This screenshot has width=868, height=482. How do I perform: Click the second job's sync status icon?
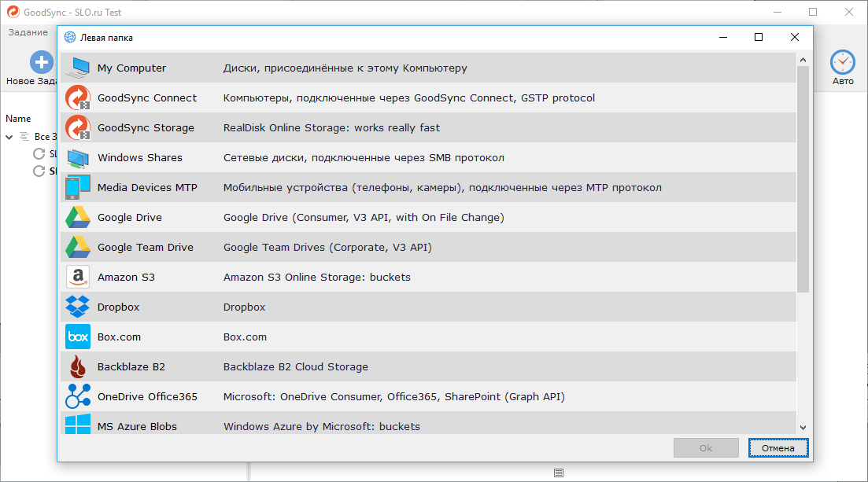pos(39,171)
